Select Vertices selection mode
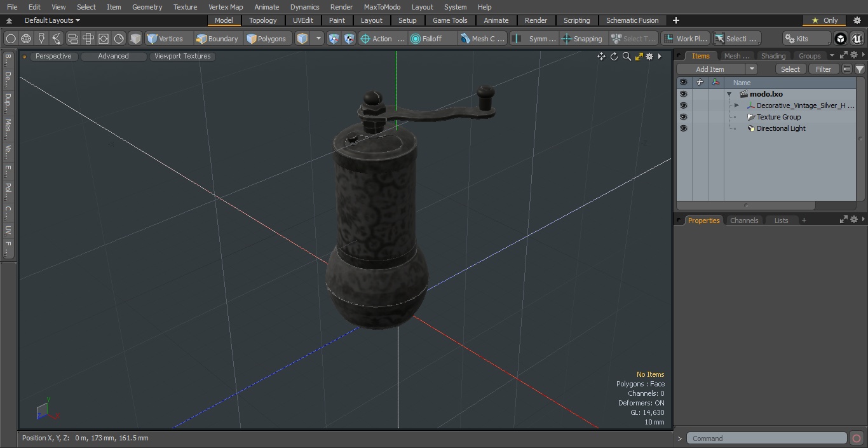Viewport: 868px width, 448px height. [165, 39]
